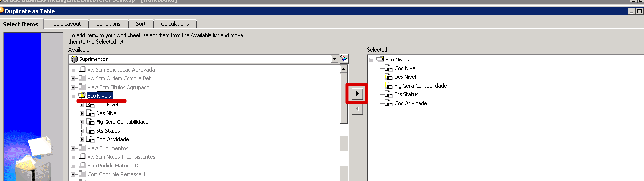Open the Conditions tab
The image size is (644, 181).
click(x=108, y=24)
